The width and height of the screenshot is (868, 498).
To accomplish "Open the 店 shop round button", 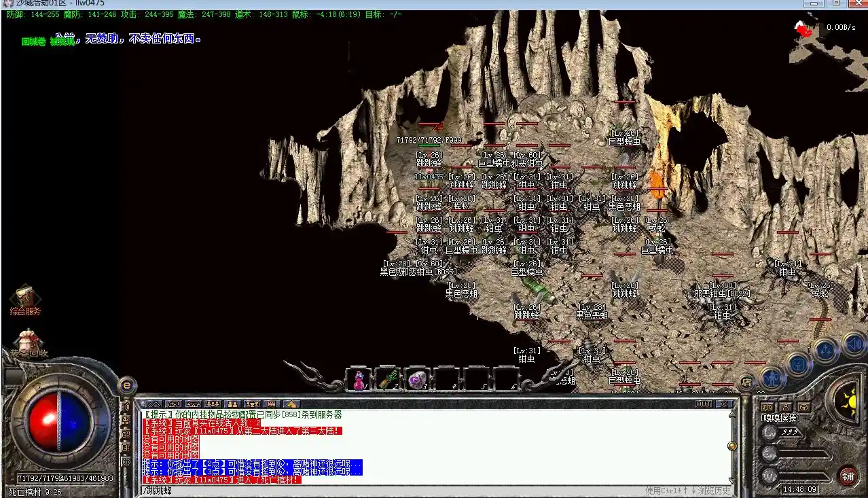I will pos(746,382).
